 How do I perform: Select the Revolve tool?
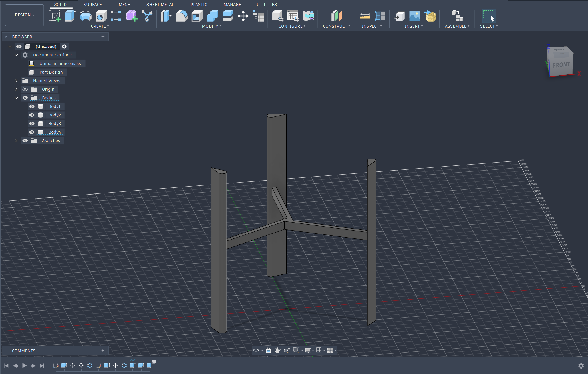86,16
